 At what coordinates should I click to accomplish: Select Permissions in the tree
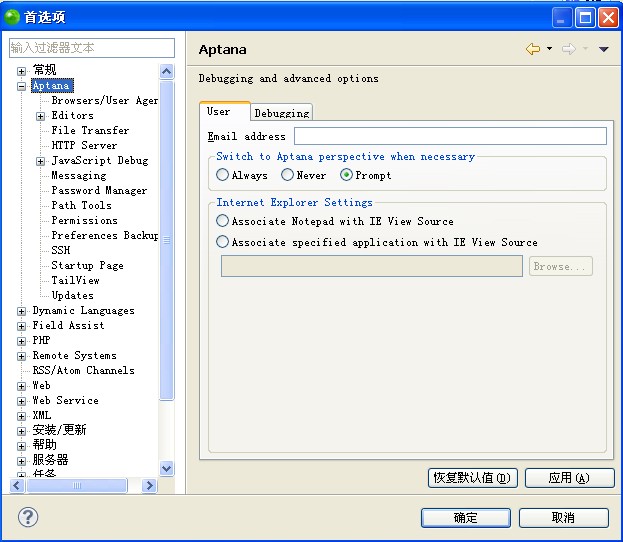pos(84,221)
